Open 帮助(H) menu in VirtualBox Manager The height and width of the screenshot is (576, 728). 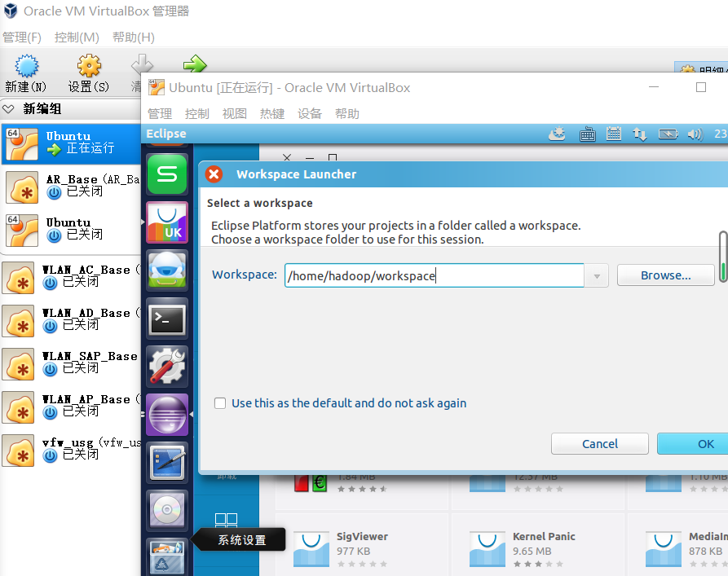[133, 37]
